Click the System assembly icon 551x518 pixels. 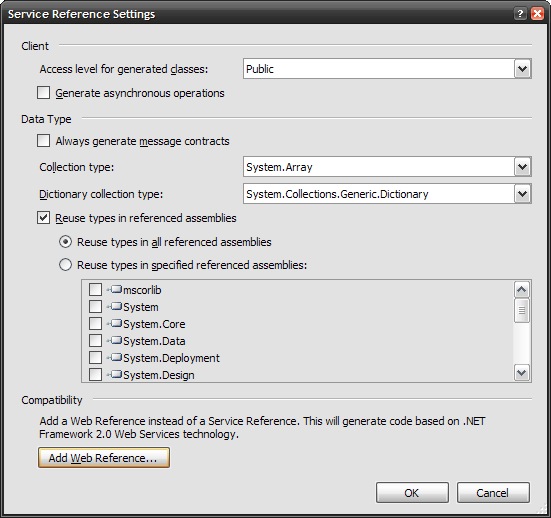click(x=115, y=306)
